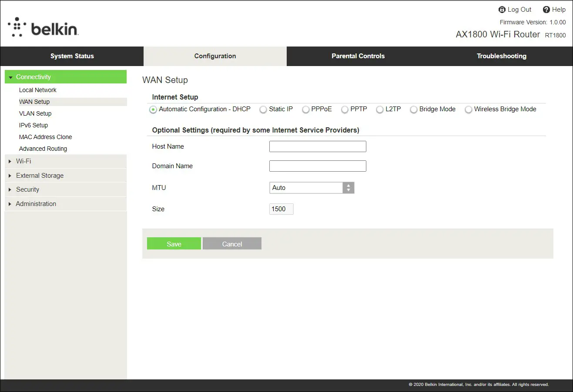The image size is (573, 392).
Task: Click the Cancel button
Action: (x=232, y=244)
